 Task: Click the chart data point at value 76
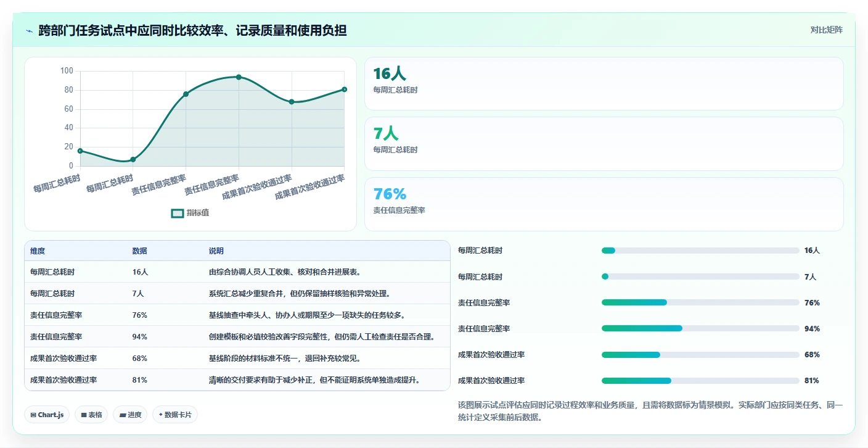click(x=186, y=94)
